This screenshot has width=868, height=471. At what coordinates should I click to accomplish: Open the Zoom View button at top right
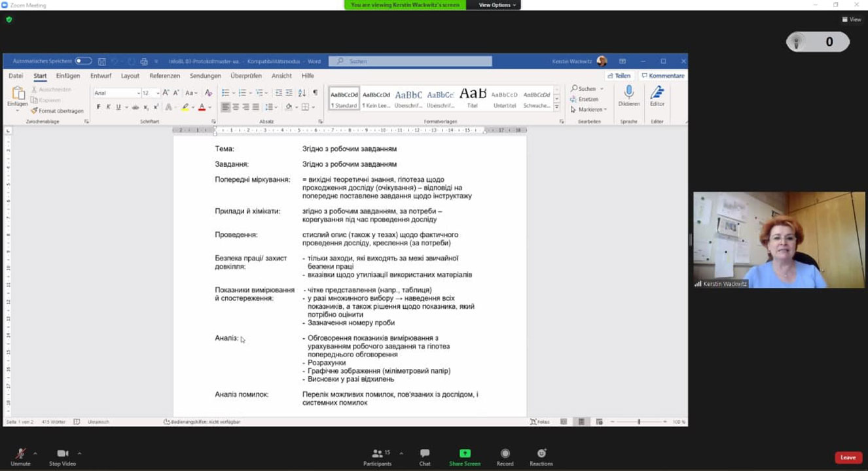852,20
